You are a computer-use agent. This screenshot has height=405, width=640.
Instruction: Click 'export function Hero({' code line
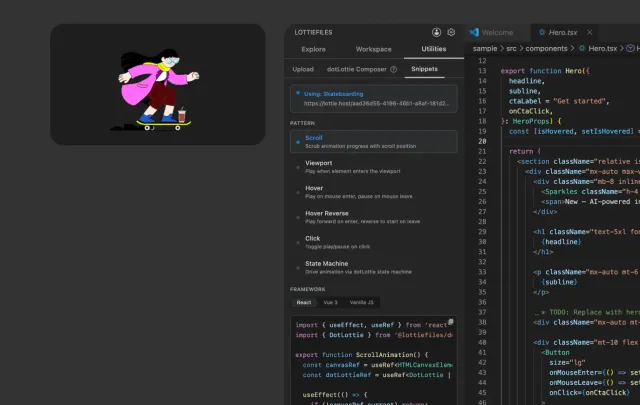click(545, 71)
